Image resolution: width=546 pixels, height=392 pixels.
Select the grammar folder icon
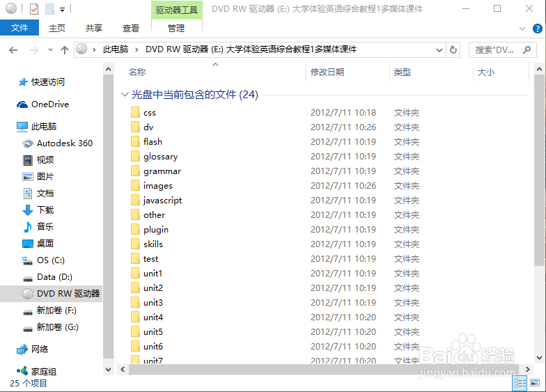point(135,171)
